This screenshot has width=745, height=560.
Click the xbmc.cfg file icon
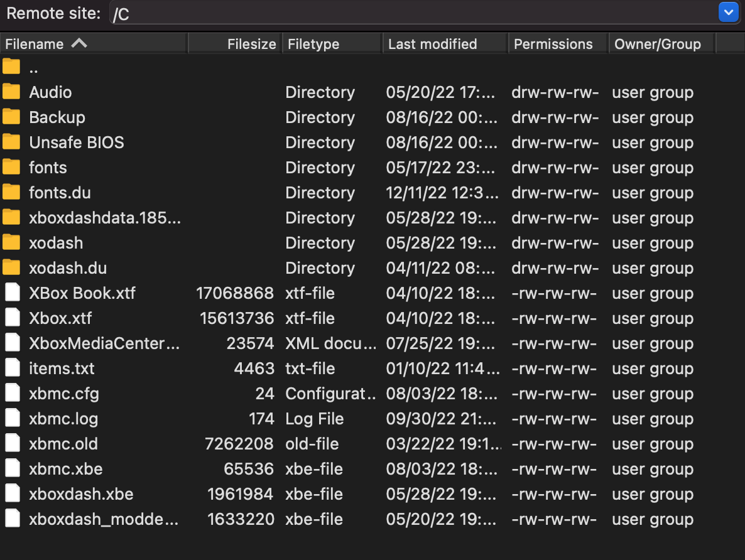pyautogui.click(x=13, y=393)
